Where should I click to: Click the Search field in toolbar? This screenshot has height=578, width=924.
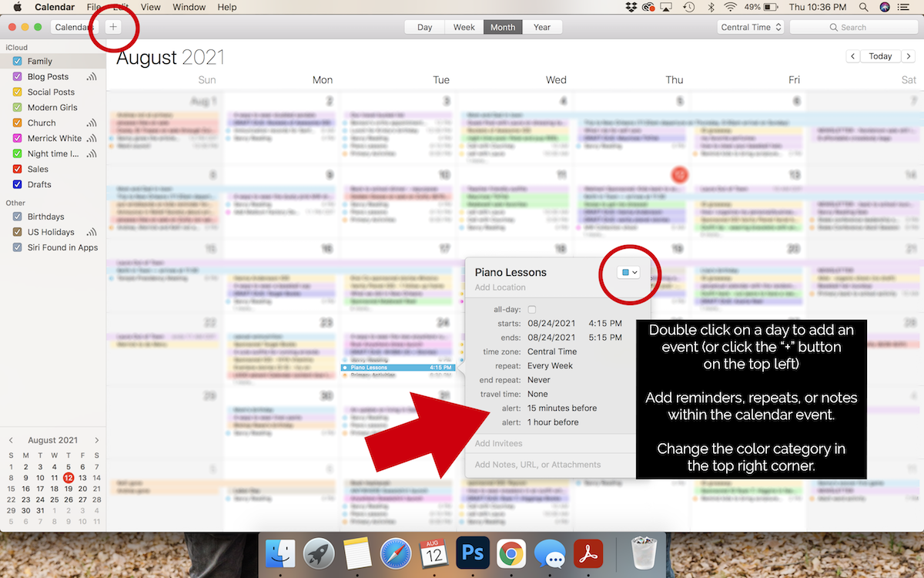pyautogui.click(x=852, y=27)
